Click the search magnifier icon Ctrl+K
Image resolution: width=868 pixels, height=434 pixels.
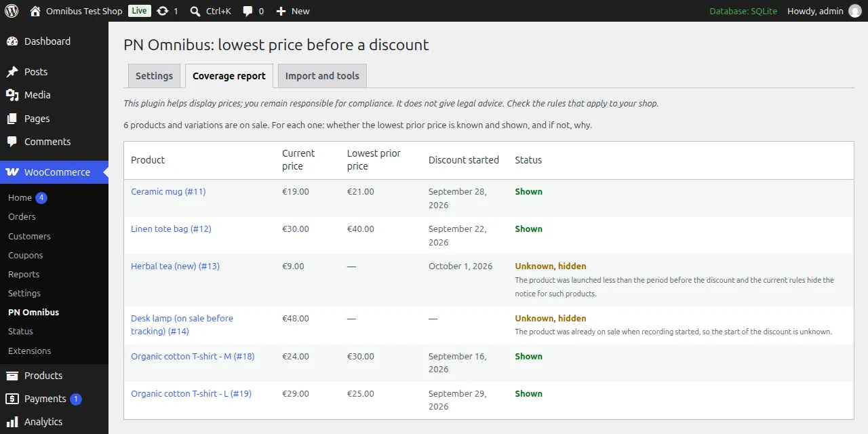point(195,11)
